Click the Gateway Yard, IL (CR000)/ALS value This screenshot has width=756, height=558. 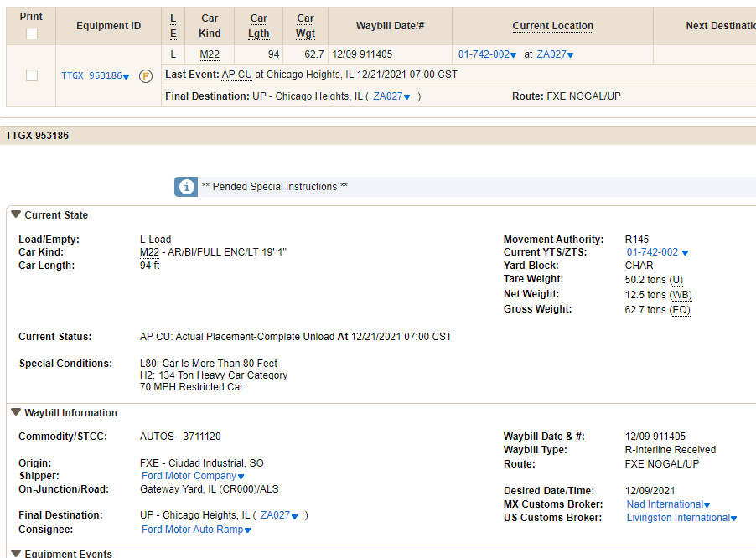tap(210, 489)
